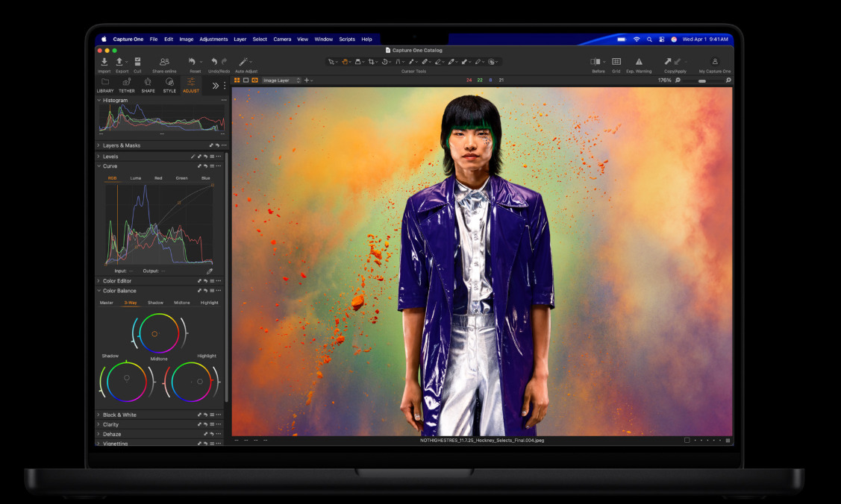Open the Adjustments menu
This screenshot has width=841, height=504.
tap(213, 39)
